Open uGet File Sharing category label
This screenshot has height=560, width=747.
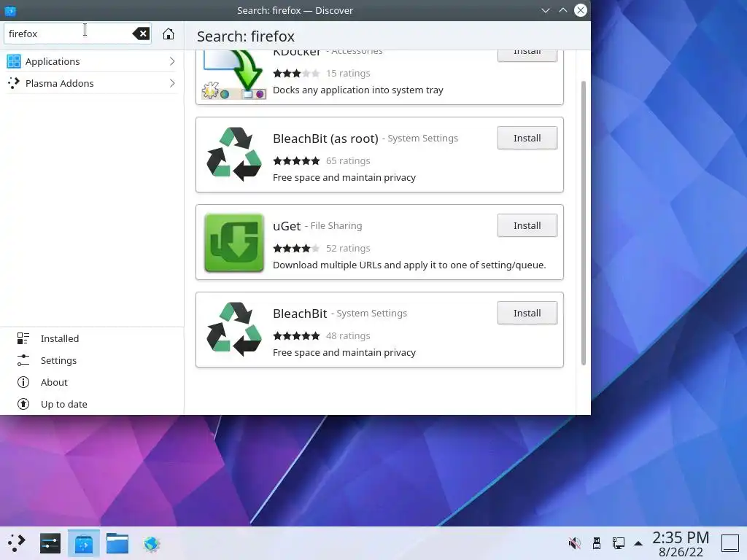point(336,226)
